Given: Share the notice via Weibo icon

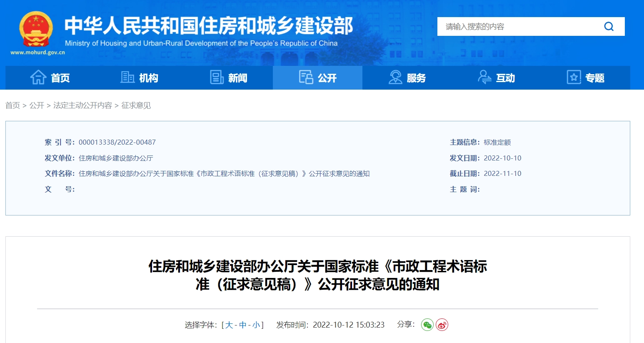Looking at the screenshot, I should (x=442, y=325).
